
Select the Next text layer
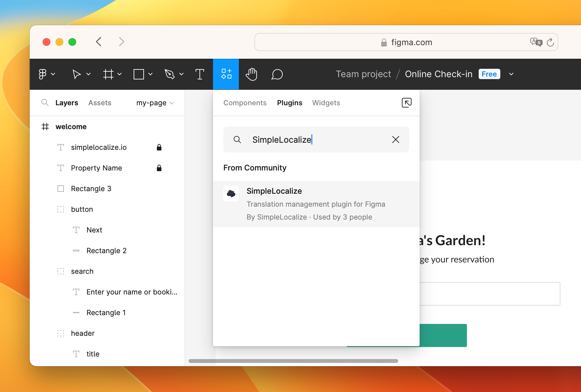tap(94, 230)
